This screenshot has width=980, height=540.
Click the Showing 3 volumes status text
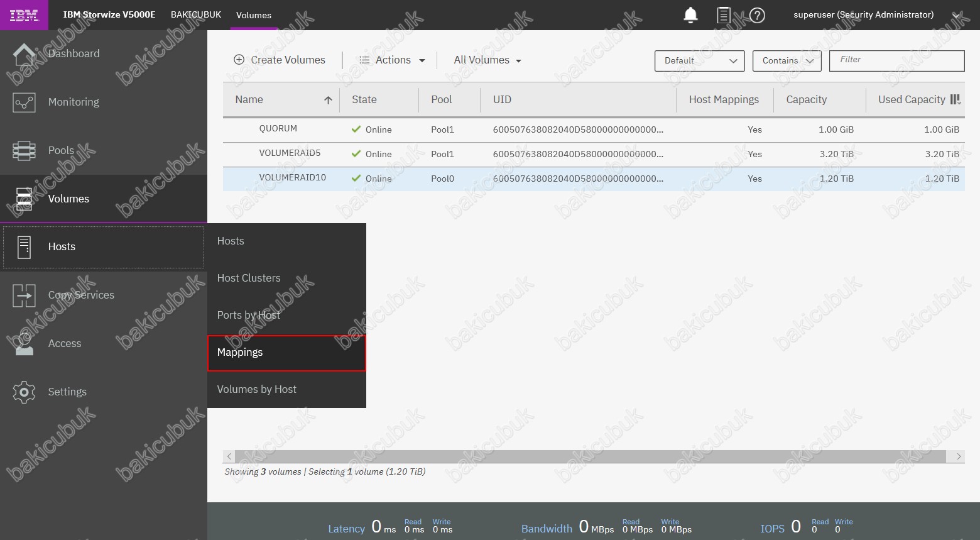click(x=325, y=471)
